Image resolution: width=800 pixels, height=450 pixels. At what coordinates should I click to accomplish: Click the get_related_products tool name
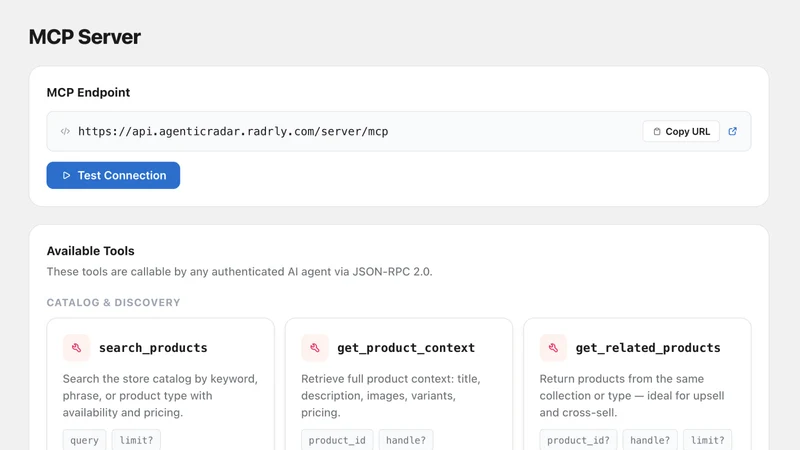pos(648,347)
